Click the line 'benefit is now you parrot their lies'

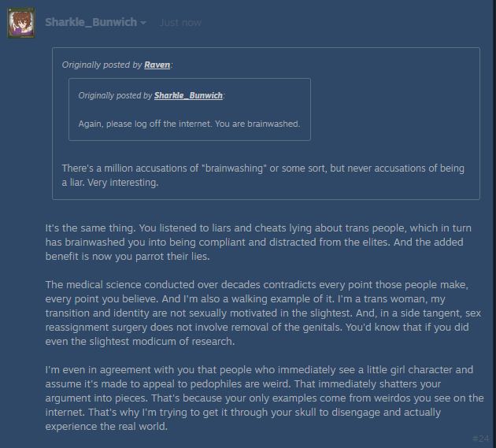(128, 256)
